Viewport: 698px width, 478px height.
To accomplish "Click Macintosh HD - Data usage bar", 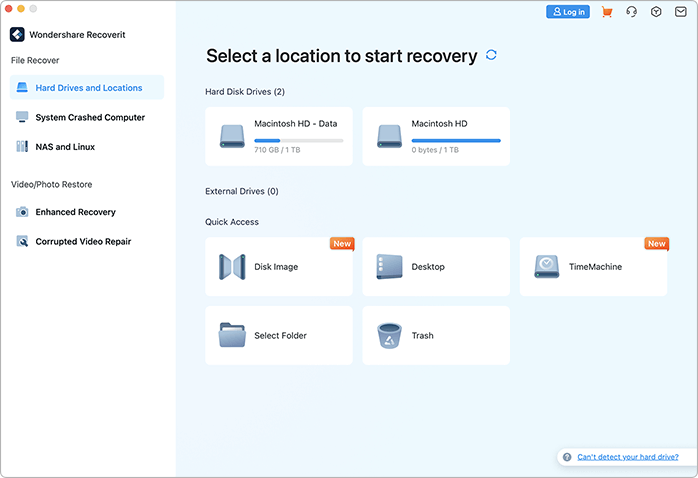I will pyautogui.click(x=299, y=141).
